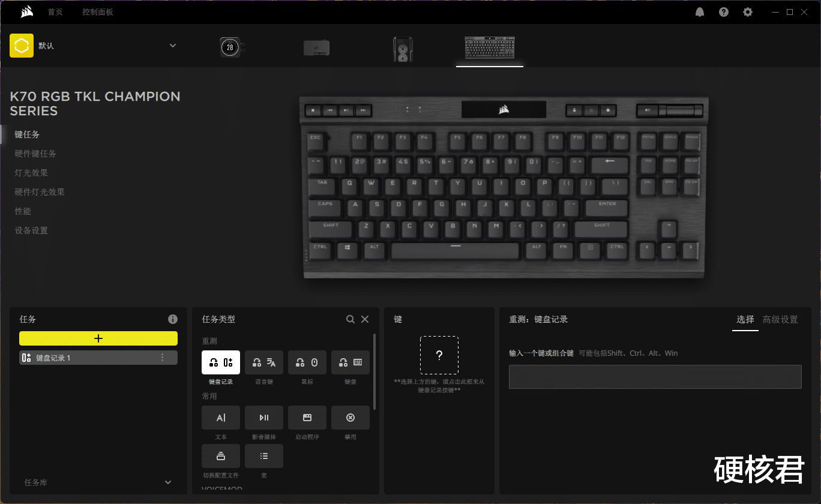Click the previous track key on keyboard
This screenshot has height=504, width=821.
pos(329,110)
